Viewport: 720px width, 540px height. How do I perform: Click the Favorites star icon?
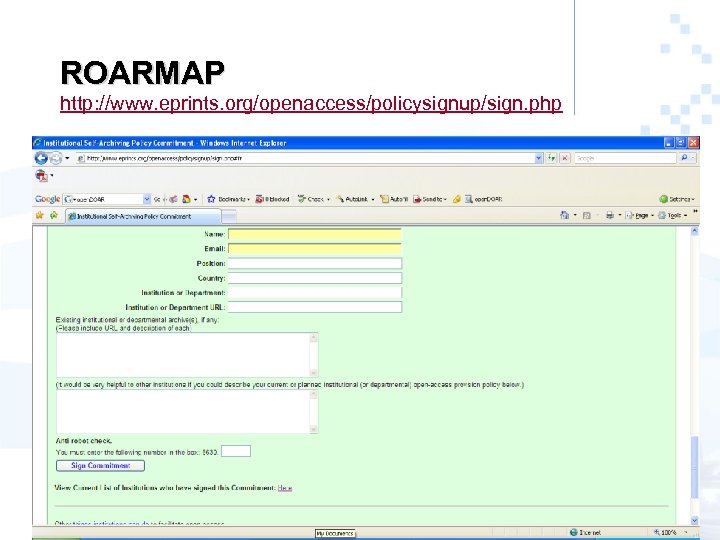40,215
